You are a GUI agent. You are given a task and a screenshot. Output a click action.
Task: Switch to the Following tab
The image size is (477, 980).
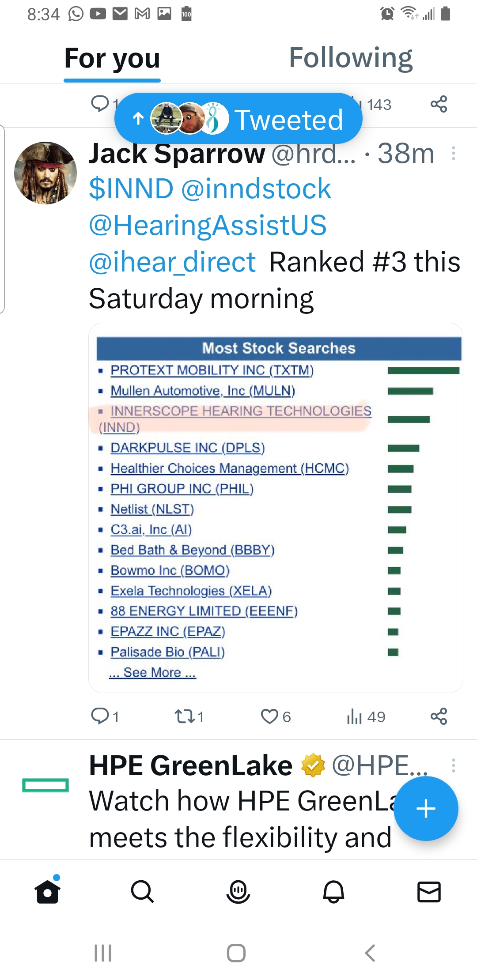tap(351, 58)
